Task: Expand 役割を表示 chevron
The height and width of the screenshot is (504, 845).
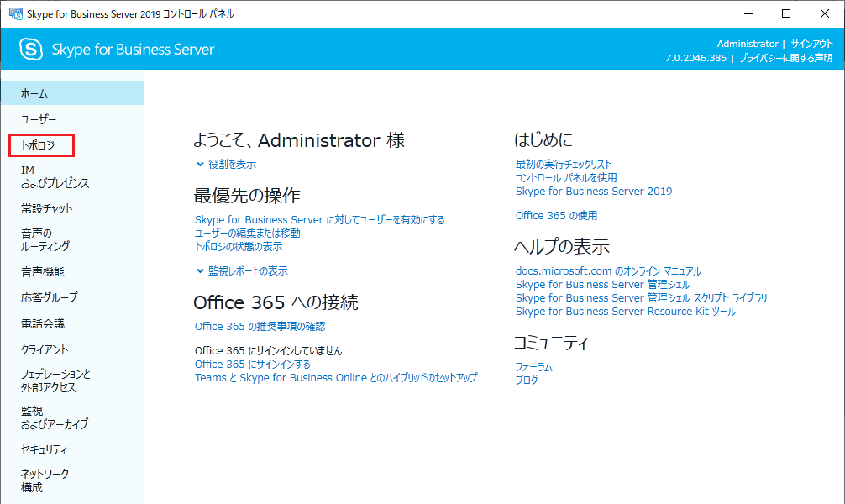Action: pyautogui.click(x=200, y=165)
